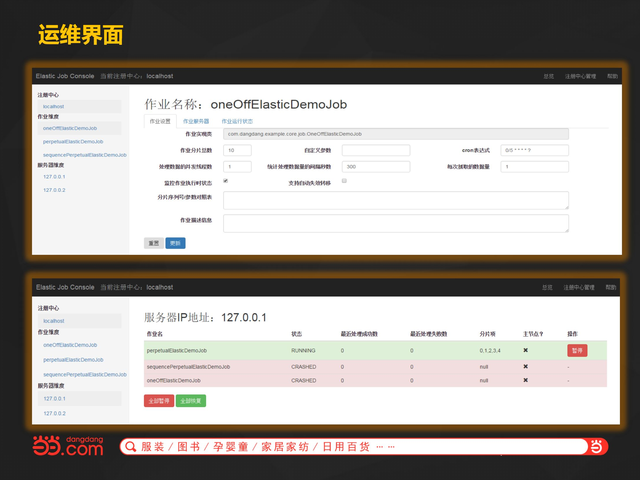The height and width of the screenshot is (480, 640).
Task: Select the 作业设置 tab
Action: [160, 120]
